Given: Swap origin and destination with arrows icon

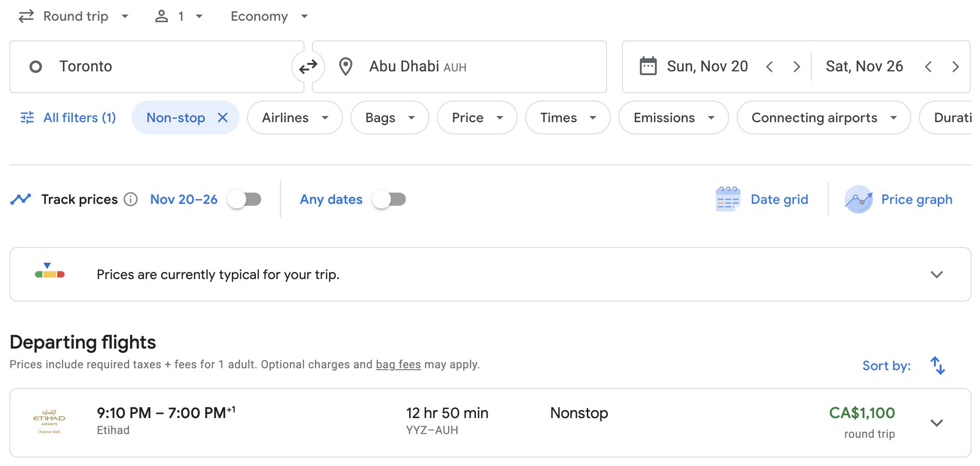Looking at the screenshot, I should pyautogui.click(x=308, y=67).
